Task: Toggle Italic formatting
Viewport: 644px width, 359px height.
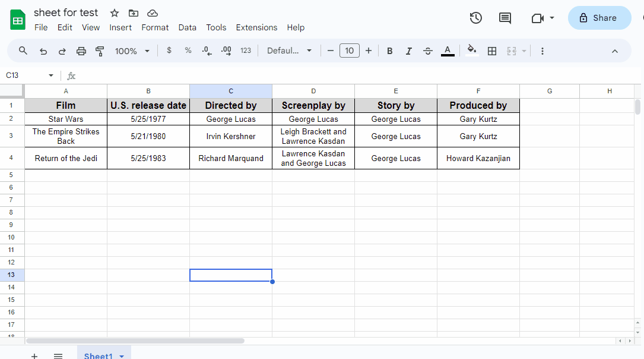Action: point(409,51)
